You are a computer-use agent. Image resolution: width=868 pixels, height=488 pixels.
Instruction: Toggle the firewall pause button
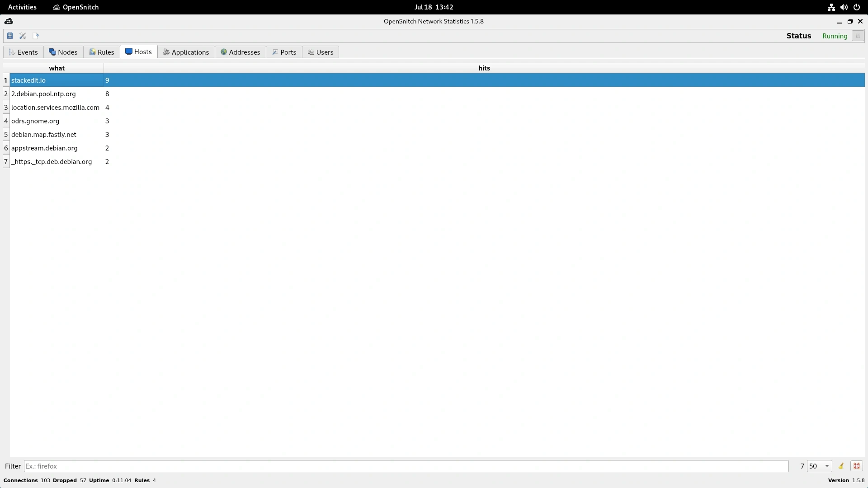click(858, 36)
